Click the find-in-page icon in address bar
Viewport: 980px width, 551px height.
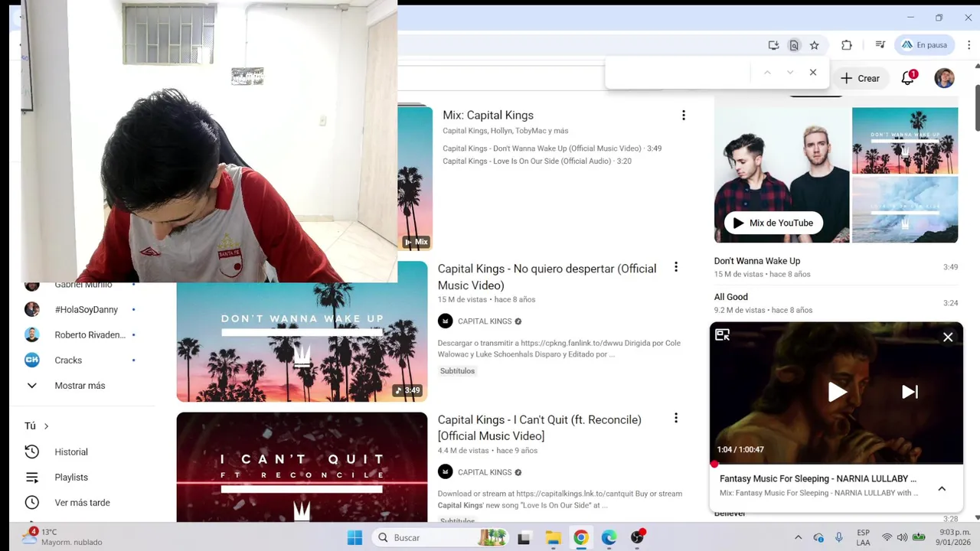794,45
